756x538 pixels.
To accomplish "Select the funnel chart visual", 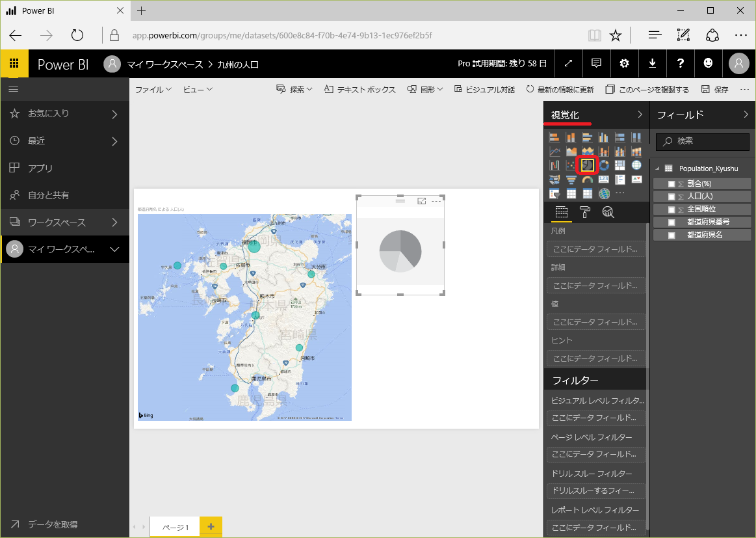I will tap(571, 180).
